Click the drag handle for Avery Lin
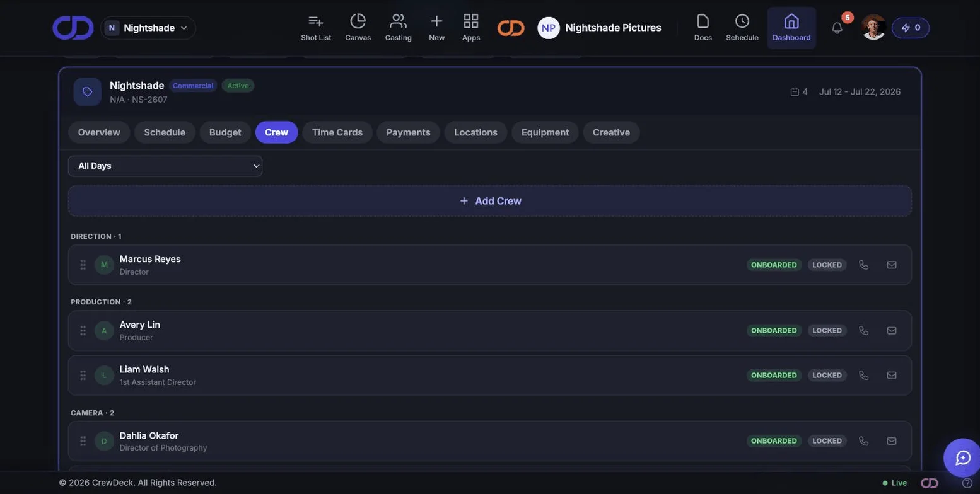Image resolution: width=980 pixels, height=494 pixels. [83, 331]
